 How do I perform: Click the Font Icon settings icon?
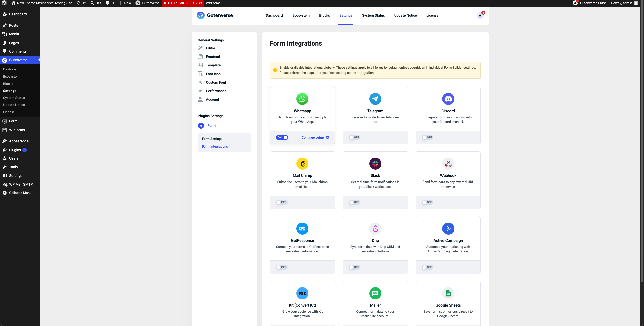200,74
